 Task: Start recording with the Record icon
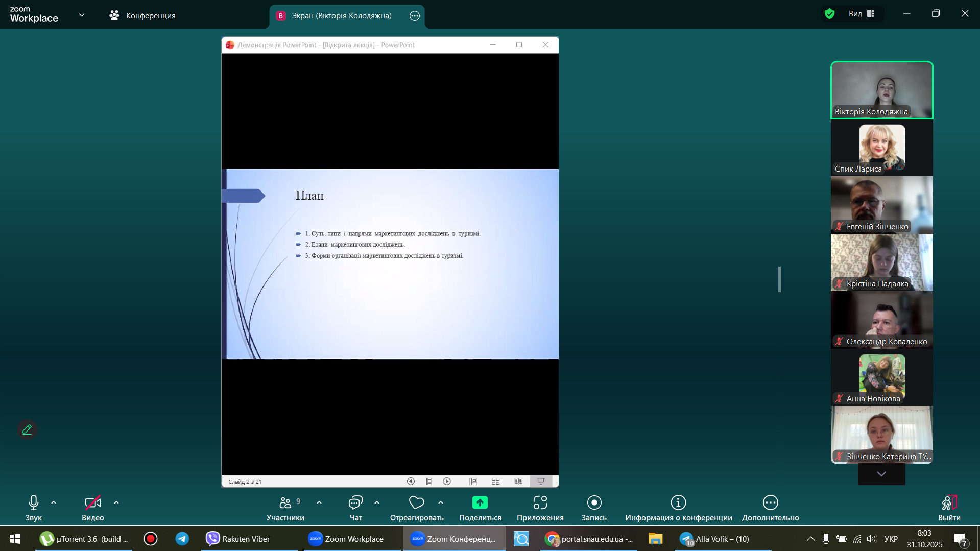(x=594, y=503)
